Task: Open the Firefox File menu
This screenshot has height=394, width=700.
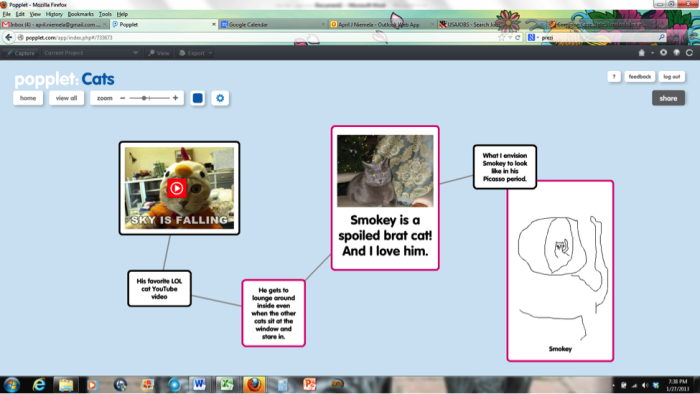Action: tap(6, 14)
